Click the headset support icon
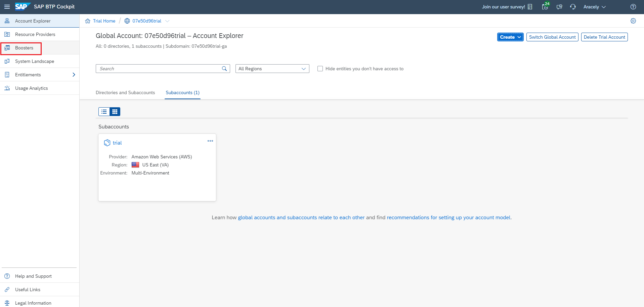 pyautogui.click(x=573, y=7)
